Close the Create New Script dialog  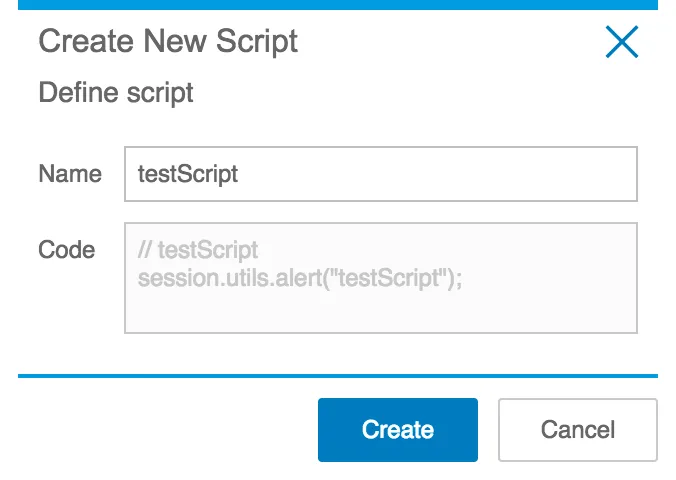(621, 42)
